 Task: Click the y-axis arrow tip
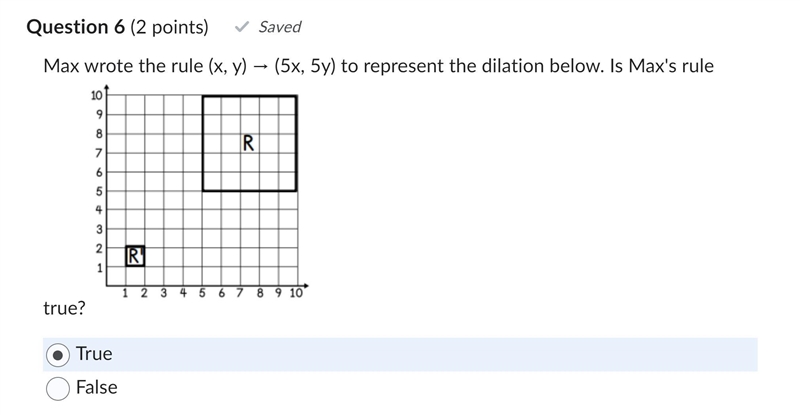[x=106, y=88]
